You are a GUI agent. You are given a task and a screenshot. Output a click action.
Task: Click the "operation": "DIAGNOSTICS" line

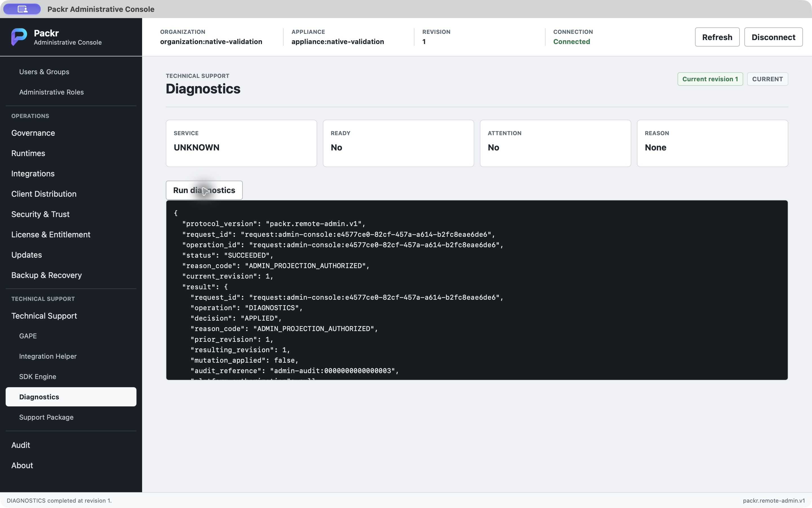coord(247,308)
